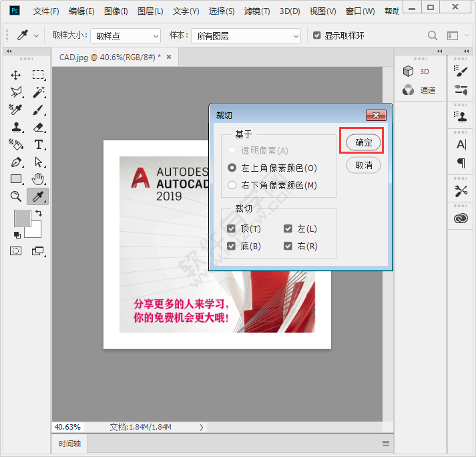Select 右下角像素颜色(M) radio option

point(272,185)
